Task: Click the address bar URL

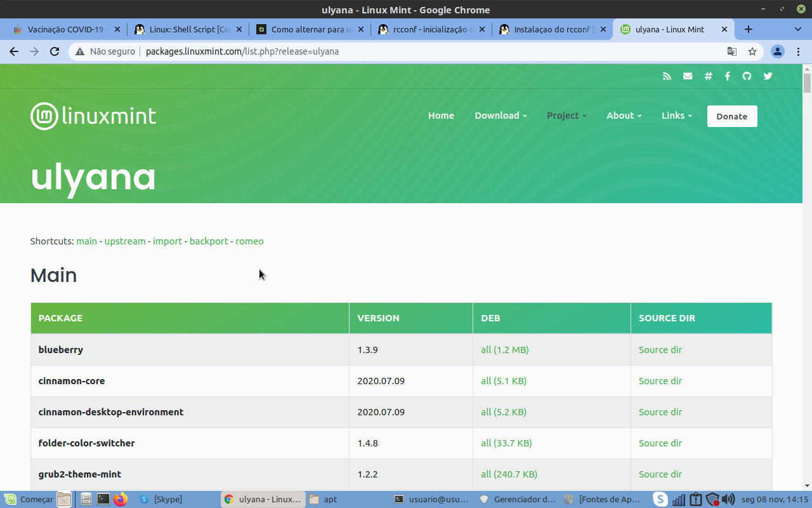Action: tap(242, 51)
